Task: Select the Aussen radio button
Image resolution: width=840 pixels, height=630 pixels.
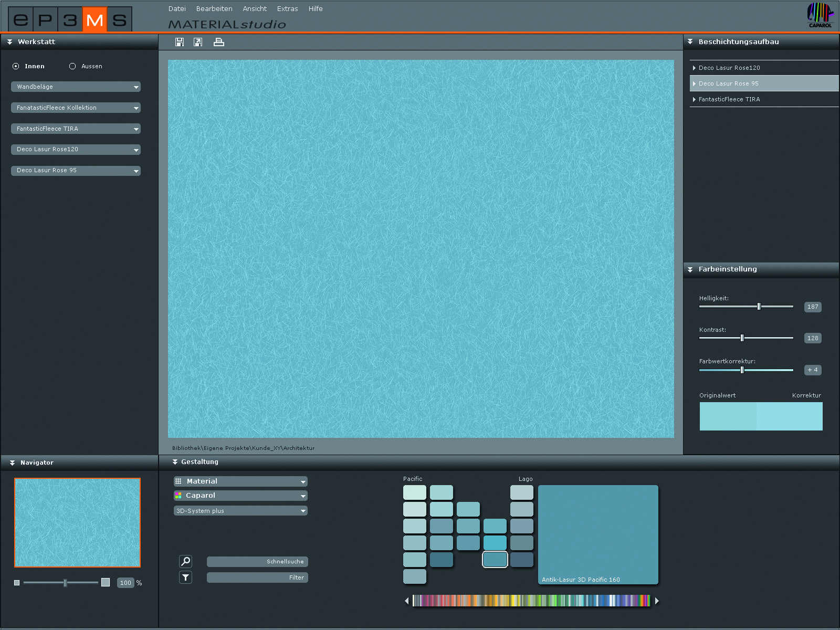Action: click(72, 66)
